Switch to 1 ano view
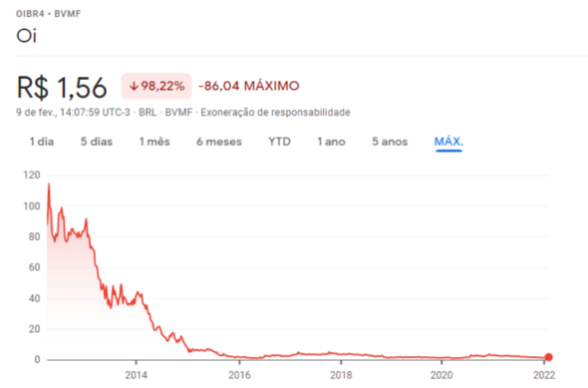 (331, 142)
